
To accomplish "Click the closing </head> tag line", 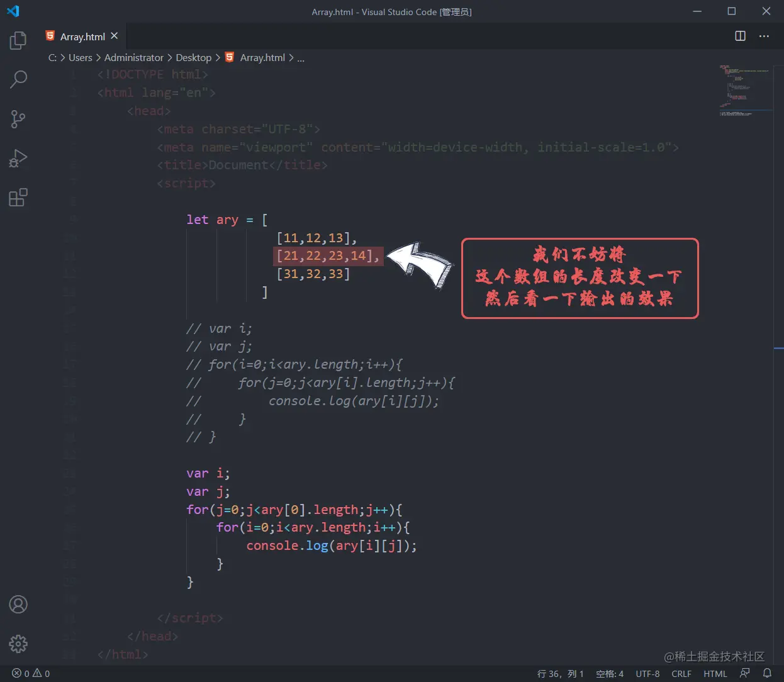I will [152, 636].
